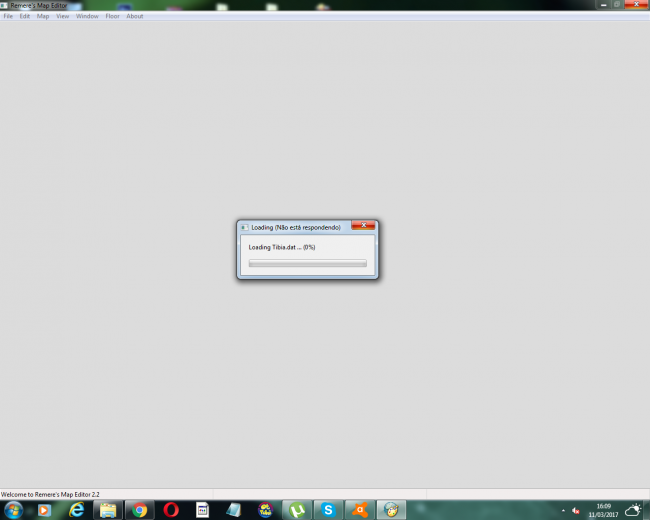Open the Edit menu

click(x=24, y=16)
